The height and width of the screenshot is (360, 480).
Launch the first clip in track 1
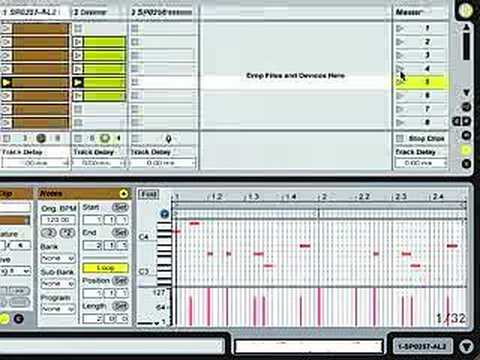pos(7,28)
